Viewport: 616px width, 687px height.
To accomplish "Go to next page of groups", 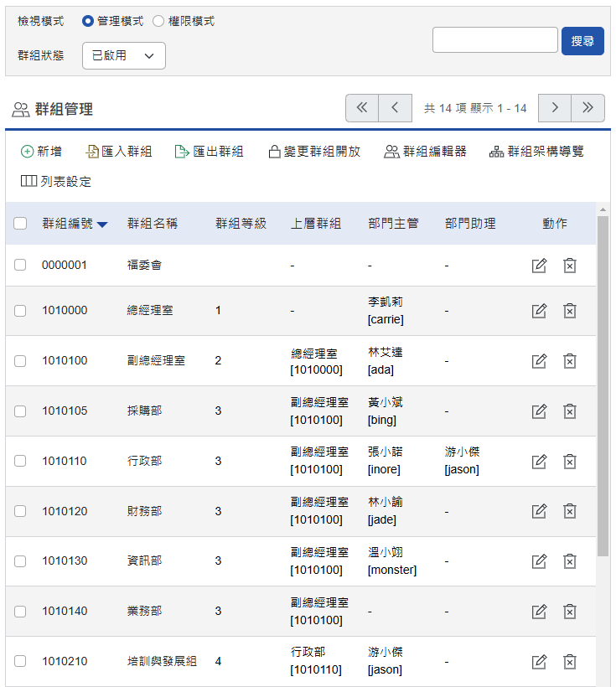I will (x=555, y=108).
